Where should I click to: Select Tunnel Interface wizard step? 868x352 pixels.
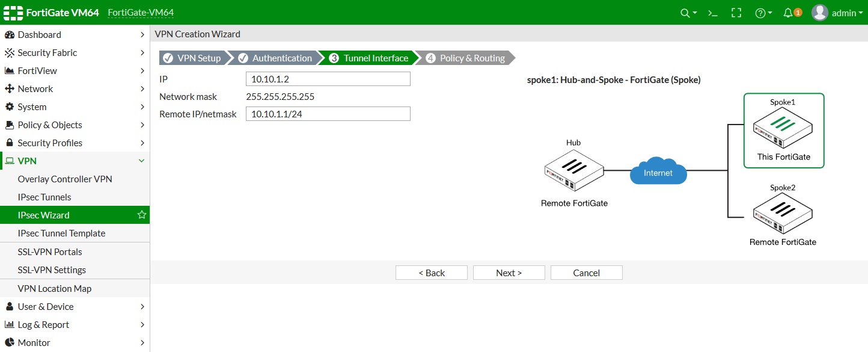coord(369,58)
